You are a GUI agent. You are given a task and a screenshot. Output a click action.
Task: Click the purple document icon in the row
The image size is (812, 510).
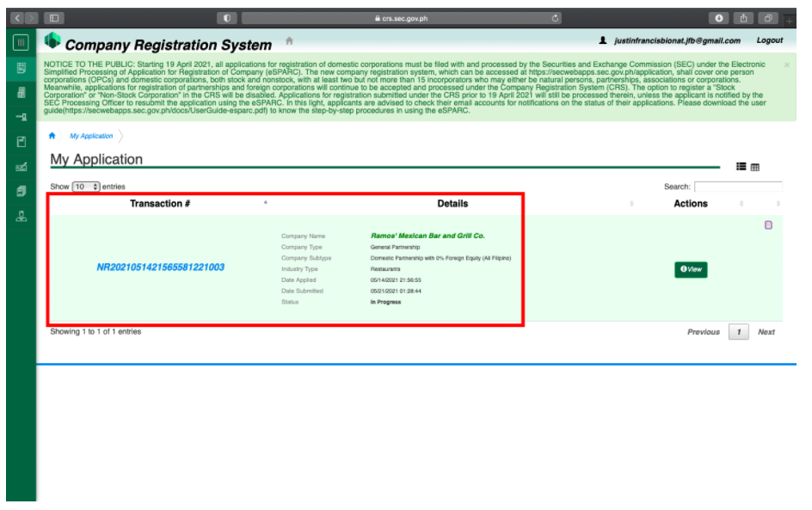pos(768,225)
